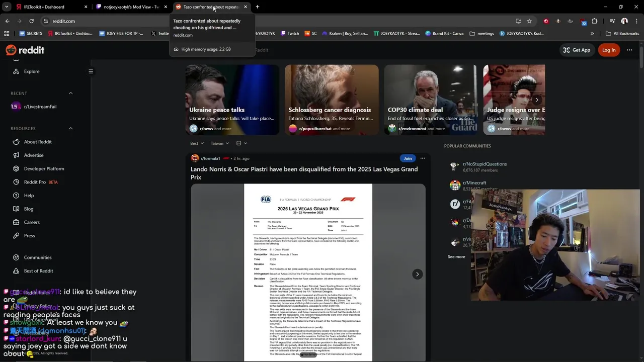Collapse the sidebar with the hamburger button
This screenshot has width=644, height=362.
coord(91,71)
